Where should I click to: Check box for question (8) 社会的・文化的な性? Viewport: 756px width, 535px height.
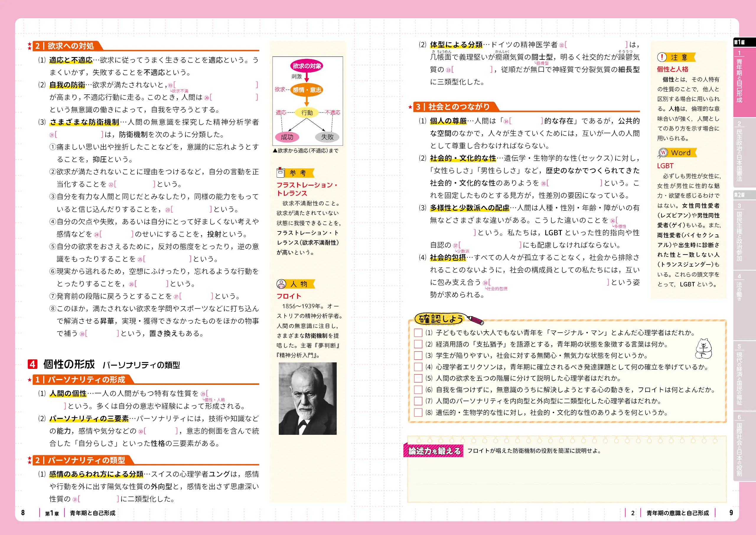[x=418, y=412]
